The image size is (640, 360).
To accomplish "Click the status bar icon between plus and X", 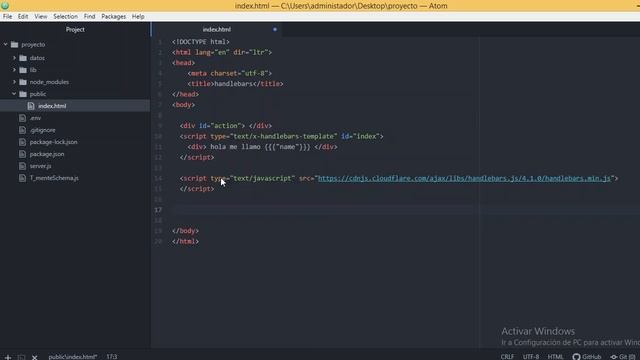I will pyautogui.click(x=21, y=357).
